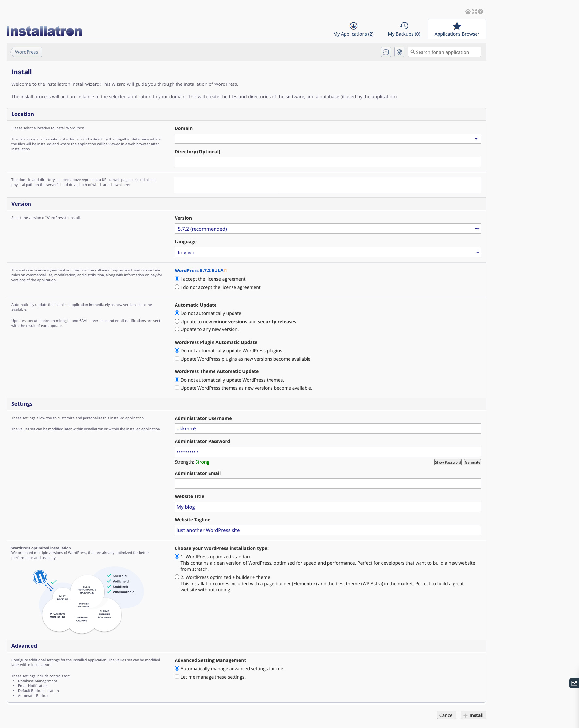Open the Language dropdown set to English
The image size is (579, 728).
coord(327,252)
